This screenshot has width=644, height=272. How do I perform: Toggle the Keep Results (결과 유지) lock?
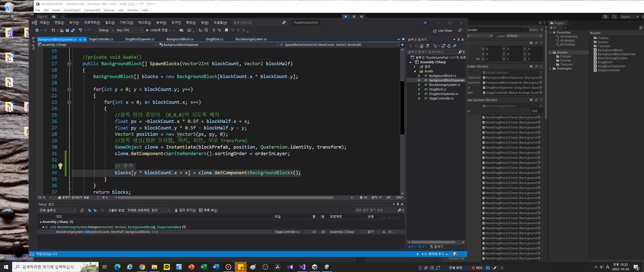(x=185, y=210)
